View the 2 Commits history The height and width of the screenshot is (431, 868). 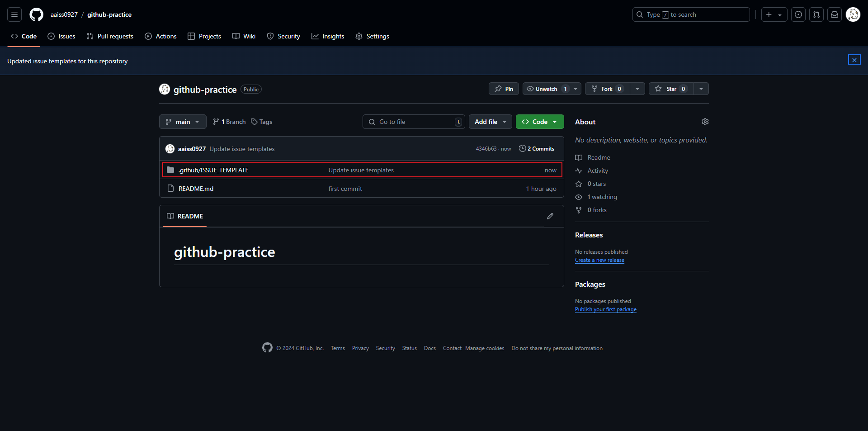pyautogui.click(x=537, y=148)
